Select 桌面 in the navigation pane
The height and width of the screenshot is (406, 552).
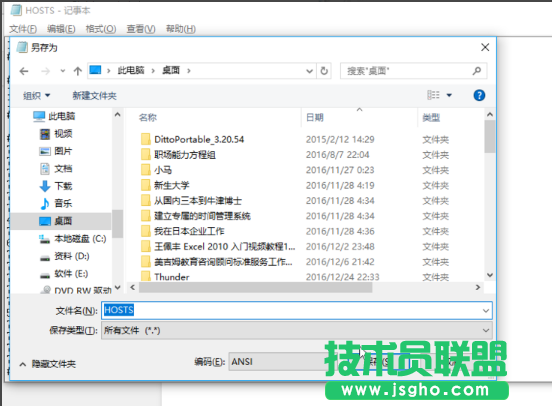point(61,221)
